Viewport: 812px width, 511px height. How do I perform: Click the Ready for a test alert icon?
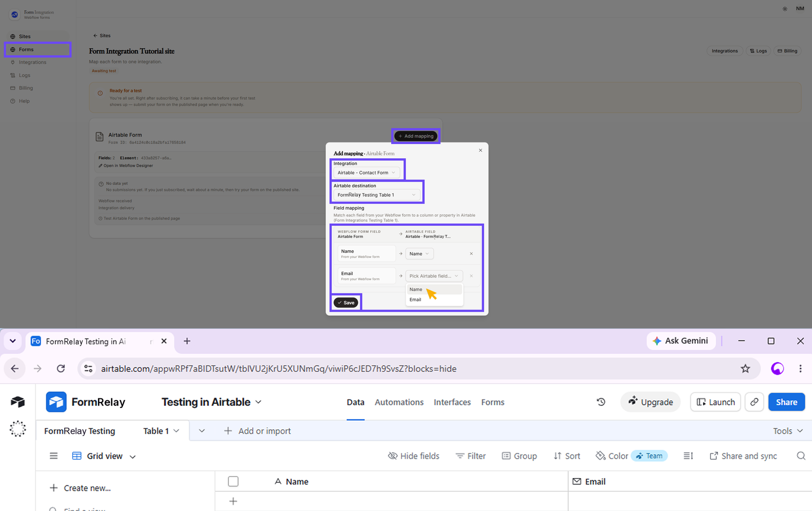[100, 93]
